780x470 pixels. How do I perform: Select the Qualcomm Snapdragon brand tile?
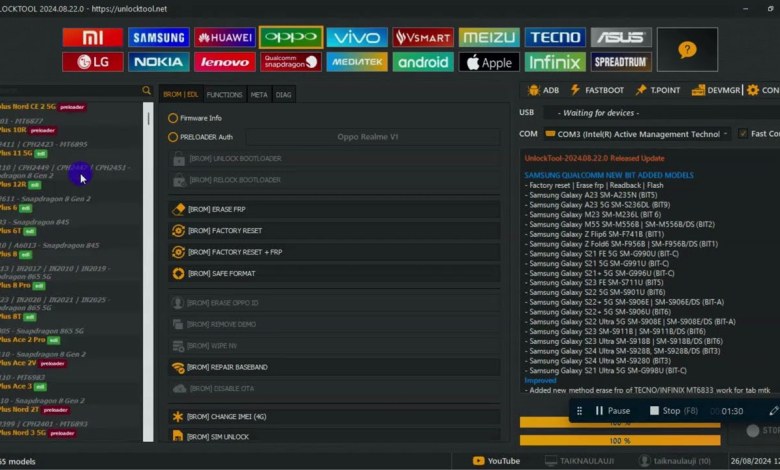(290, 62)
